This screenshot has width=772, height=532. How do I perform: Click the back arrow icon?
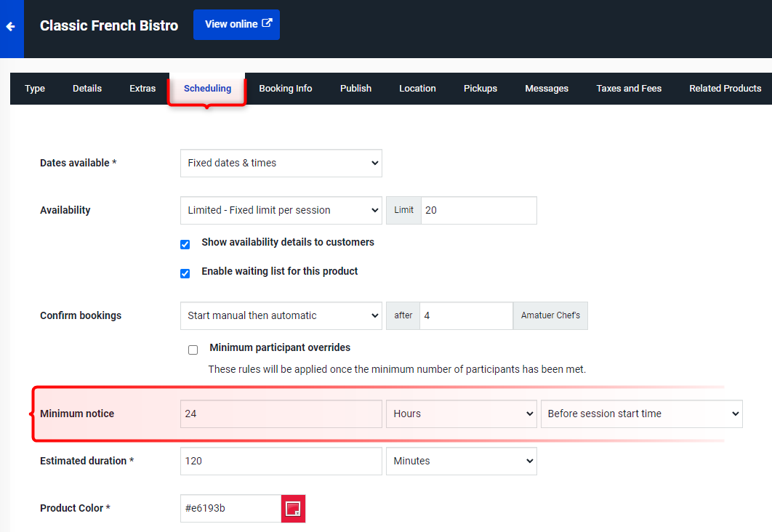(x=11, y=27)
